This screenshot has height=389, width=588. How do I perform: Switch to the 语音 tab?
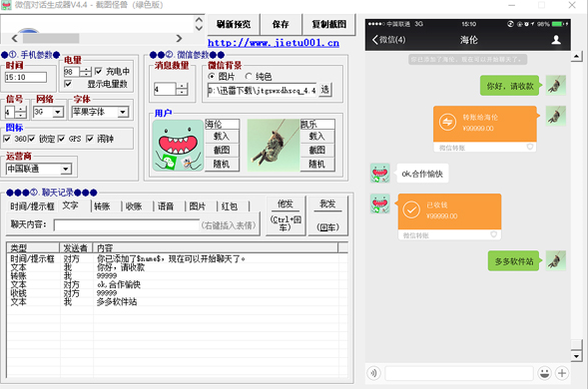(x=166, y=206)
